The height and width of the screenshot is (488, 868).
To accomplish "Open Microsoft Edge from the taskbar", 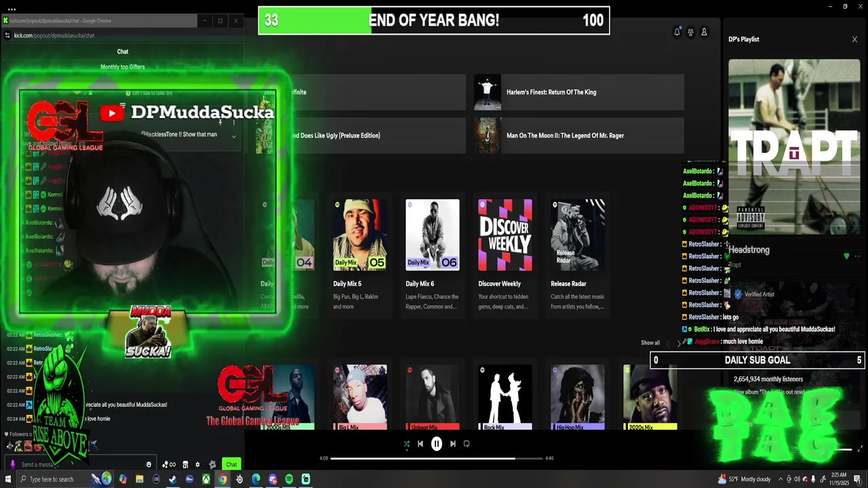I will coord(256,479).
